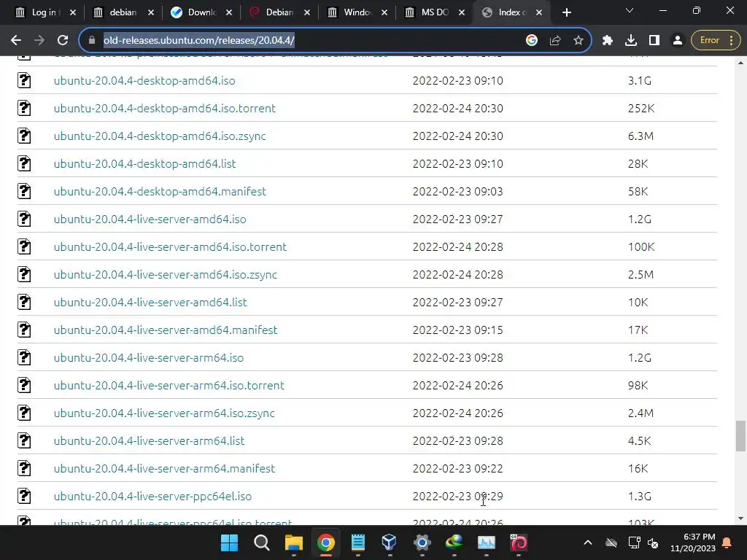The height and width of the screenshot is (560, 747).
Task: Open ubuntu-20.04.4-desktop-amd64.list link
Action: pos(144,163)
